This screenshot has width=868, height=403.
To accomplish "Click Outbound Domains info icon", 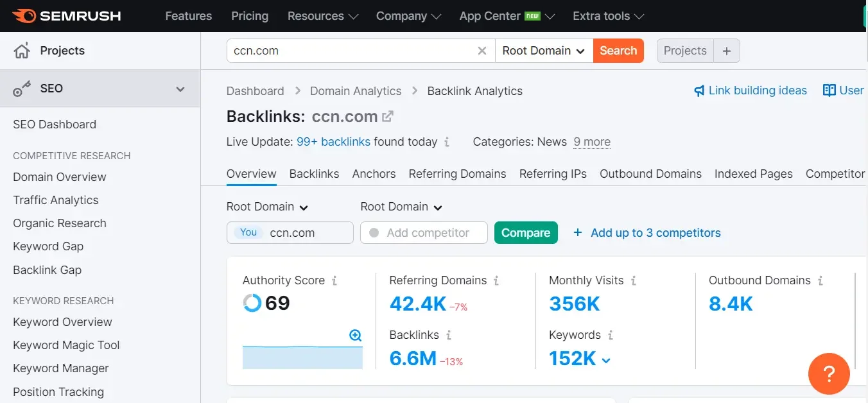I will pos(820,280).
